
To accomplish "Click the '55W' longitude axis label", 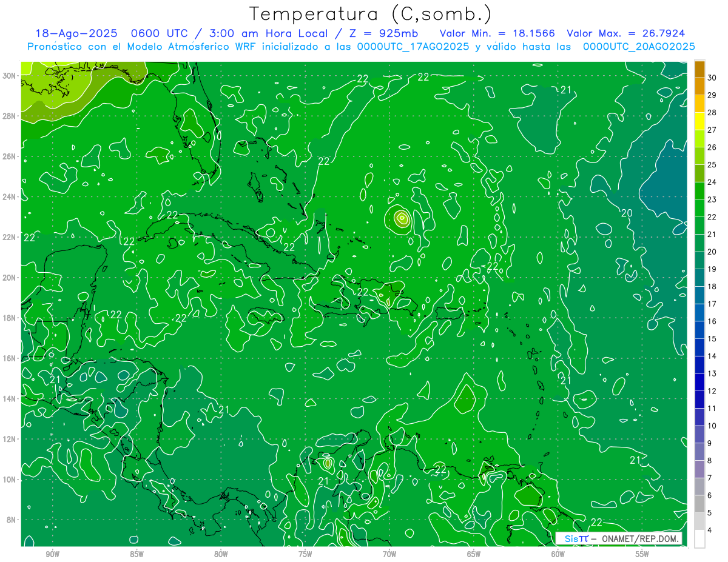I will 642,554.
